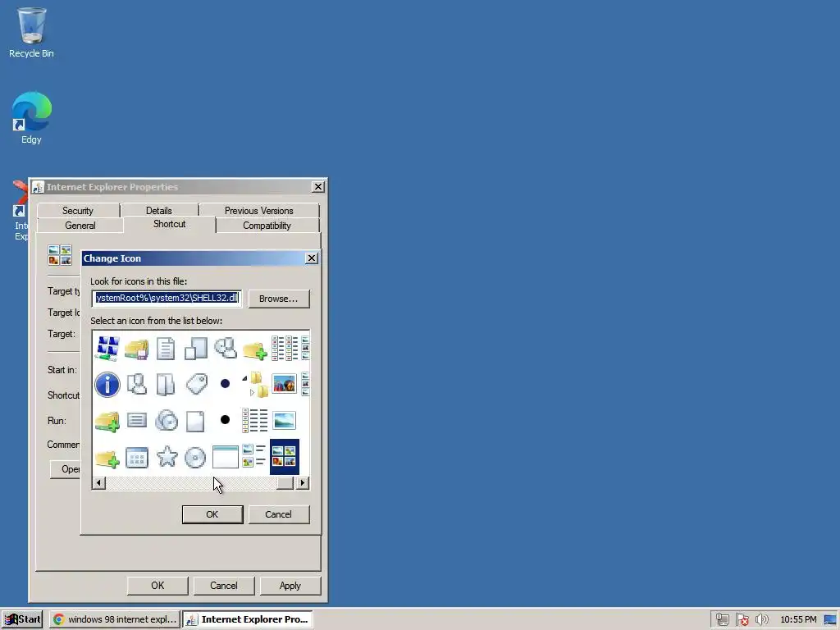Select the calendar grid window icon
This screenshot has width=840, height=630.
pyautogui.click(x=137, y=458)
